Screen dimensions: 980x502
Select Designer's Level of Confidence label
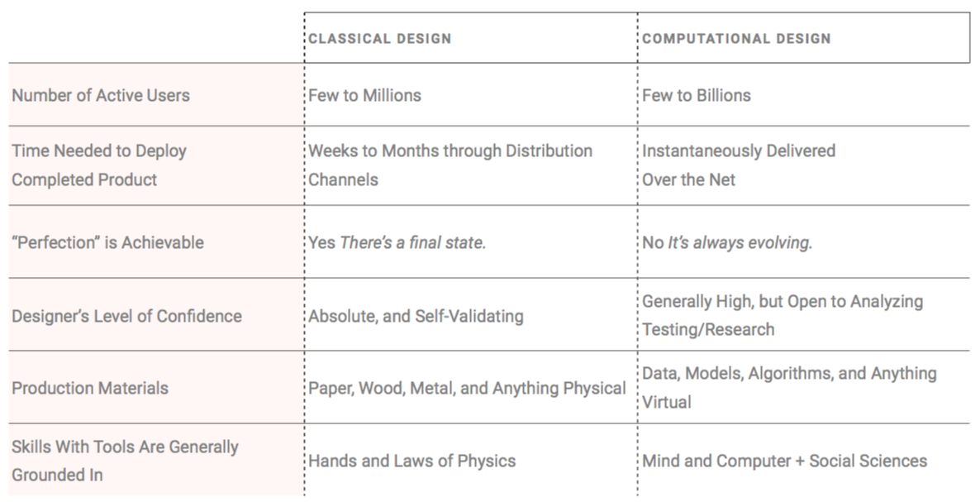tap(127, 316)
